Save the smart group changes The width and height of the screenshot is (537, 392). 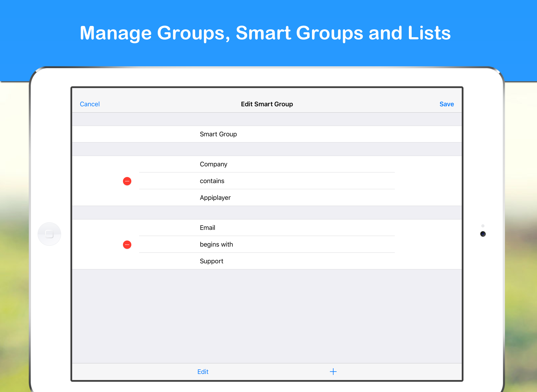pyautogui.click(x=446, y=104)
